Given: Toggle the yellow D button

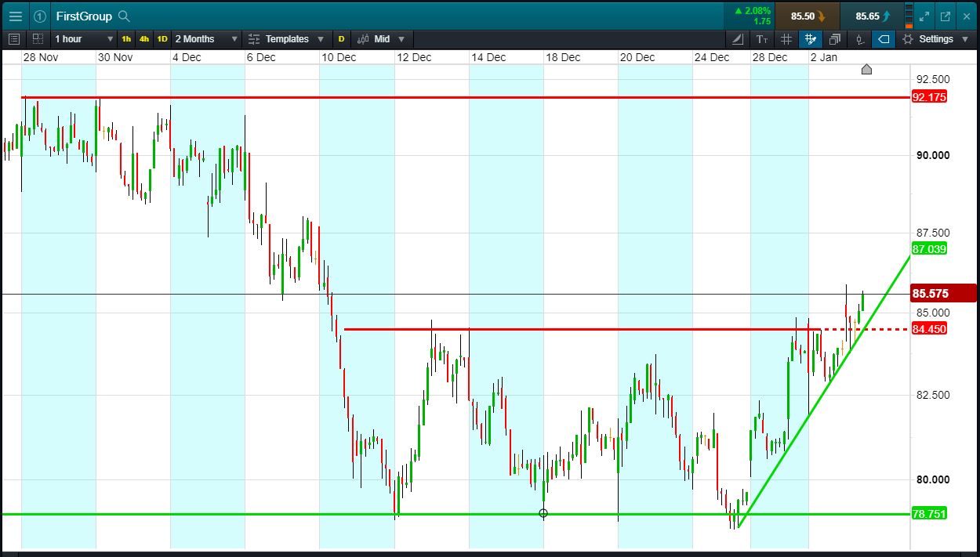Looking at the screenshot, I should coord(341,39).
